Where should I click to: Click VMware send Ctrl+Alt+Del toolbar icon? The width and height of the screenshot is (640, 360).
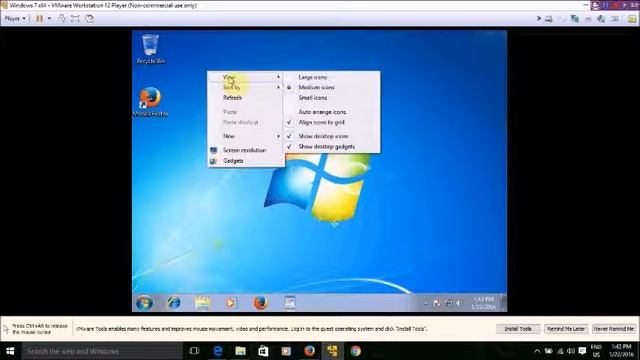[61, 18]
